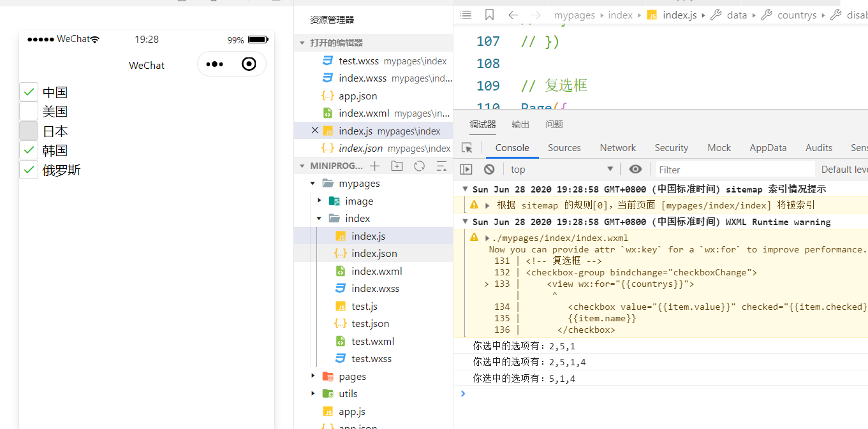Toggle the editor outline list icon

coord(466,15)
